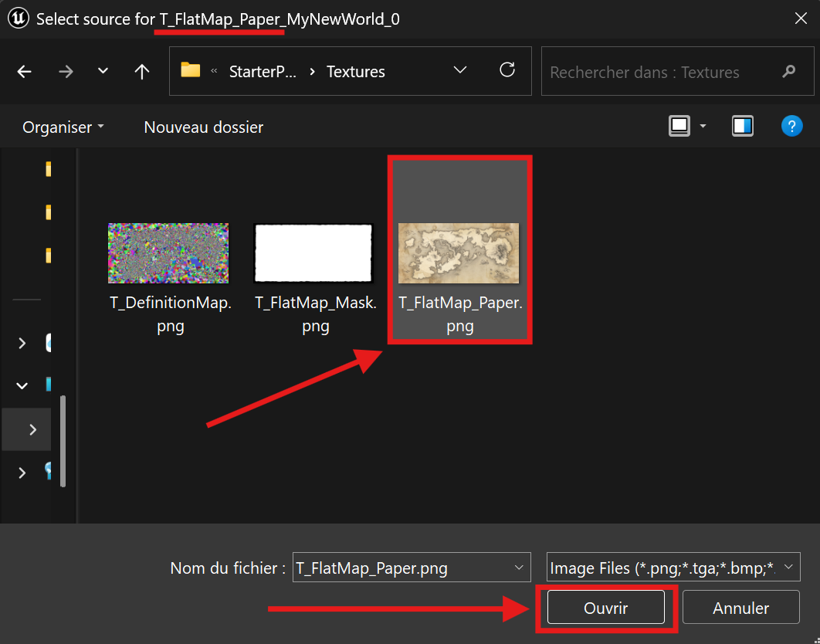This screenshot has height=644, width=820.
Task: Select the Textures breadcrumb segment
Action: coord(356,72)
